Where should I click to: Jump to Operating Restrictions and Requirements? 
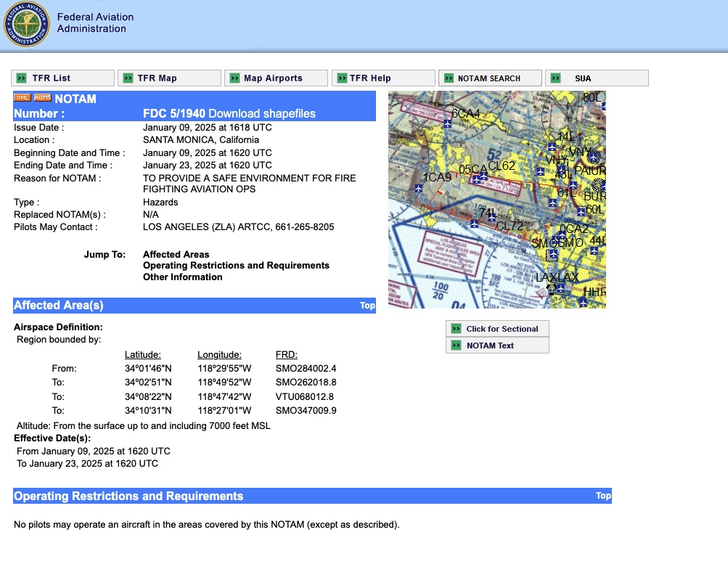coord(236,266)
